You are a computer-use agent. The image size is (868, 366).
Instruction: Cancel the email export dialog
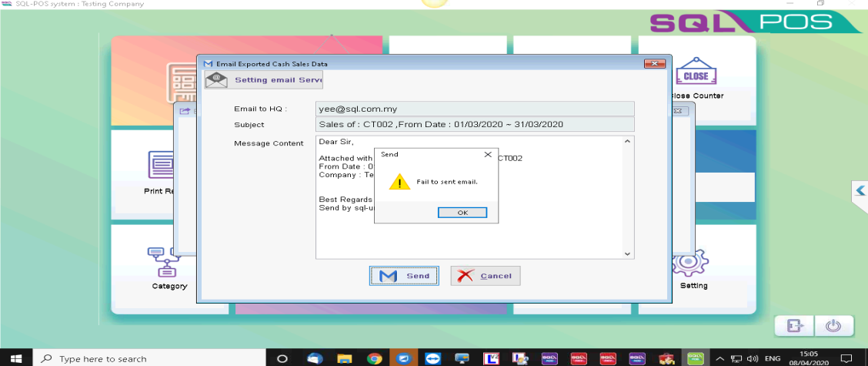click(486, 276)
